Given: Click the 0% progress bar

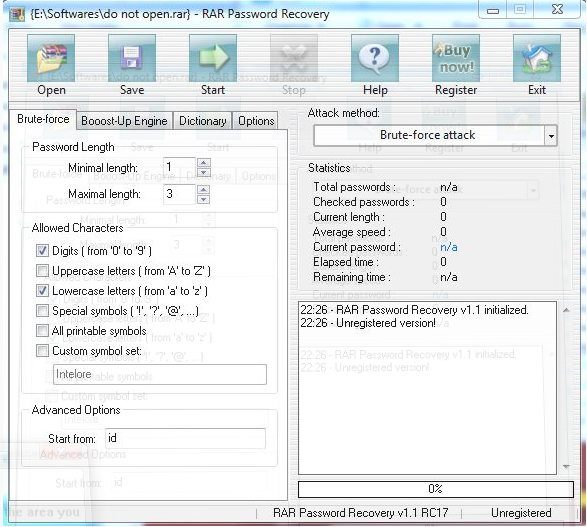Looking at the screenshot, I should [436, 489].
